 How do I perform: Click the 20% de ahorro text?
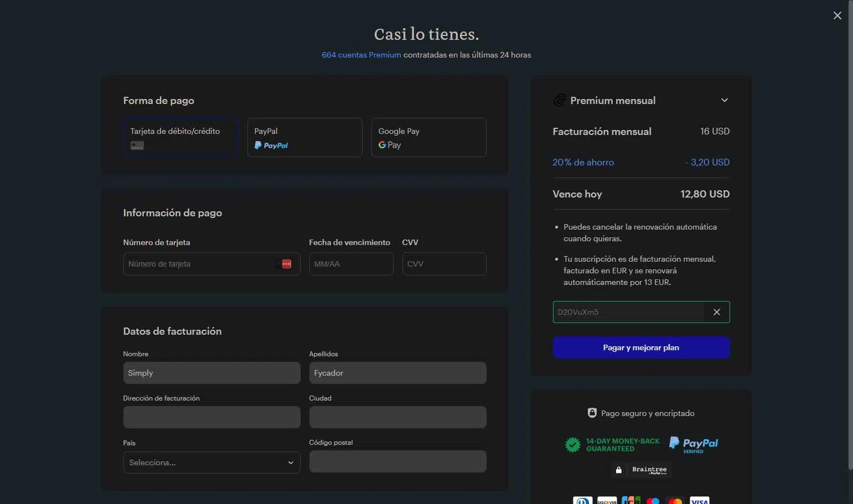(x=583, y=162)
